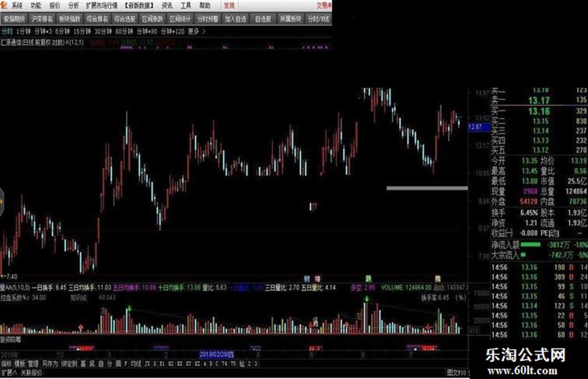The image size is (588, 379).
Task: Click the app logo icon at top-left
Action: click(4, 5)
